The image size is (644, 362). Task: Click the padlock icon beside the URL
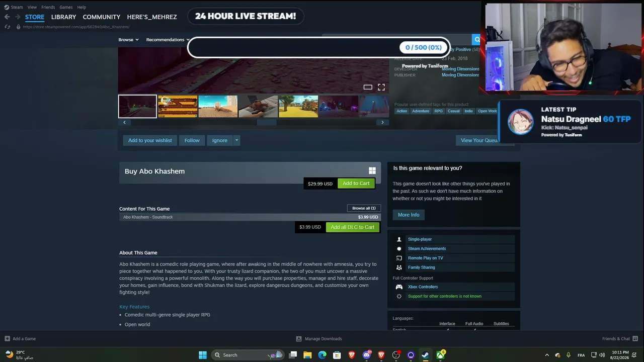coord(19,27)
